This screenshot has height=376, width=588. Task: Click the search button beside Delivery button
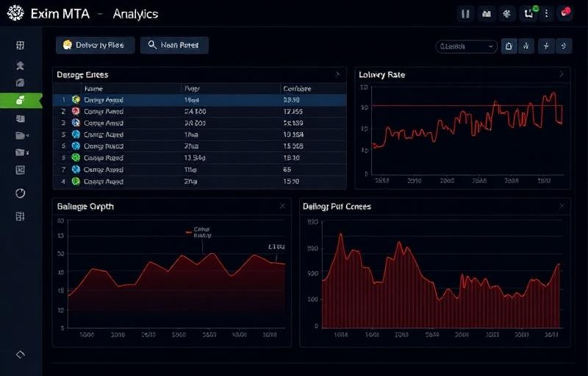174,46
